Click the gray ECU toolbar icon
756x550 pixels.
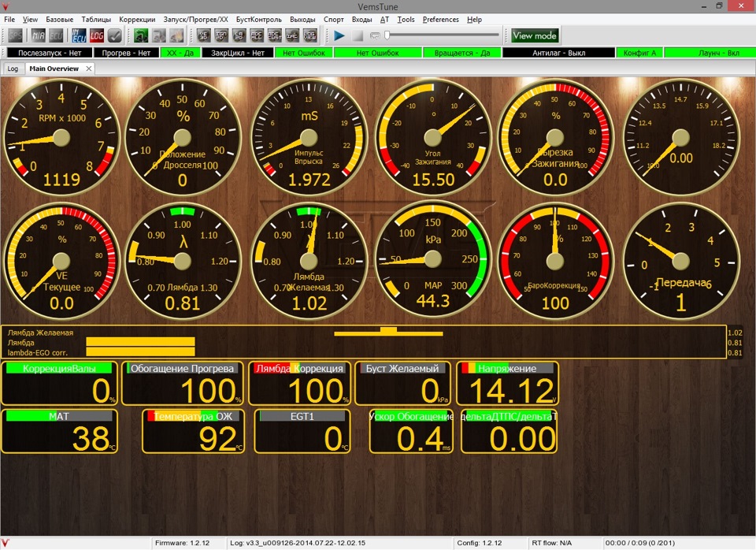point(56,35)
